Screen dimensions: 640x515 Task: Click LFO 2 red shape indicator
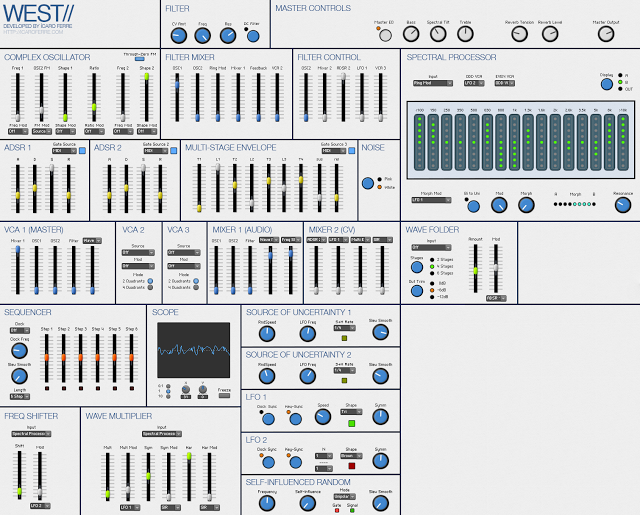point(351,466)
